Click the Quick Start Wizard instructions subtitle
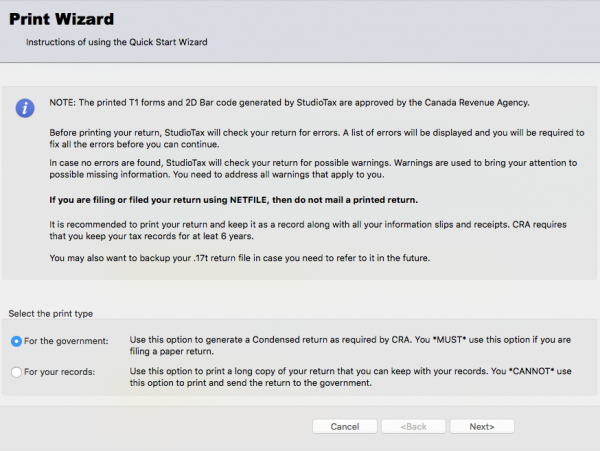 [116, 42]
